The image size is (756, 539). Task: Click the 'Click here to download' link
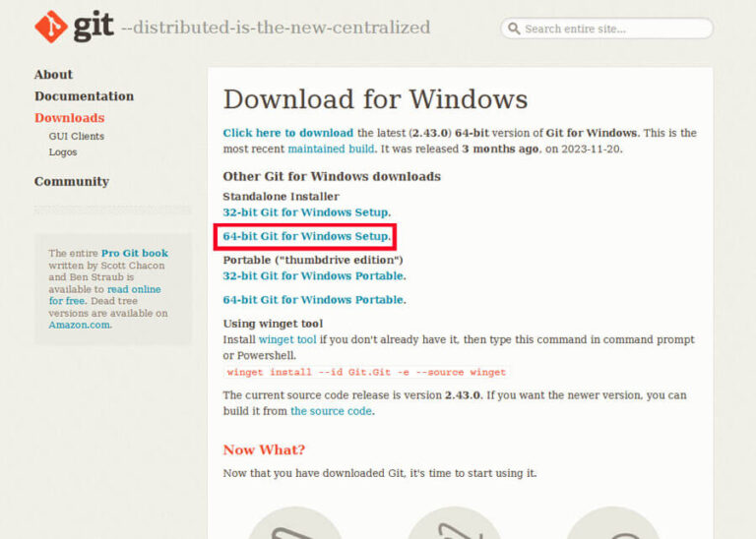click(x=287, y=133)
